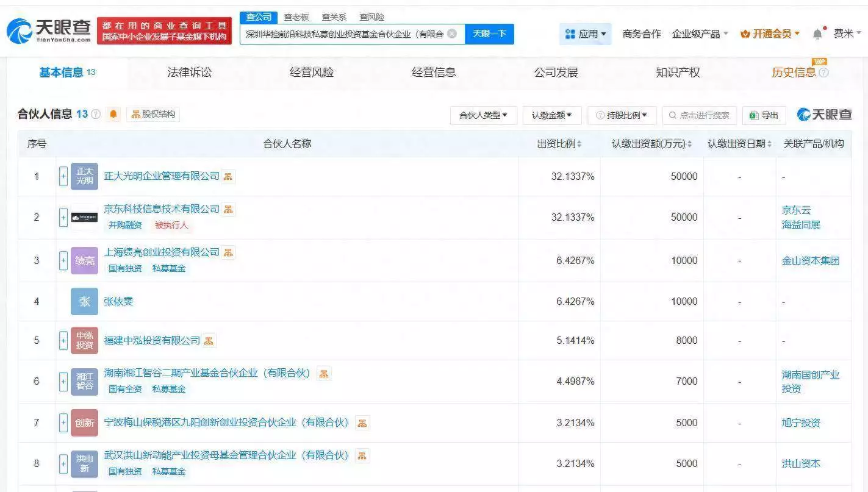The width and height of the screenshot is (868, 492).
Task: Open the 认缴金额 filter dropdown
Action: 551,115
